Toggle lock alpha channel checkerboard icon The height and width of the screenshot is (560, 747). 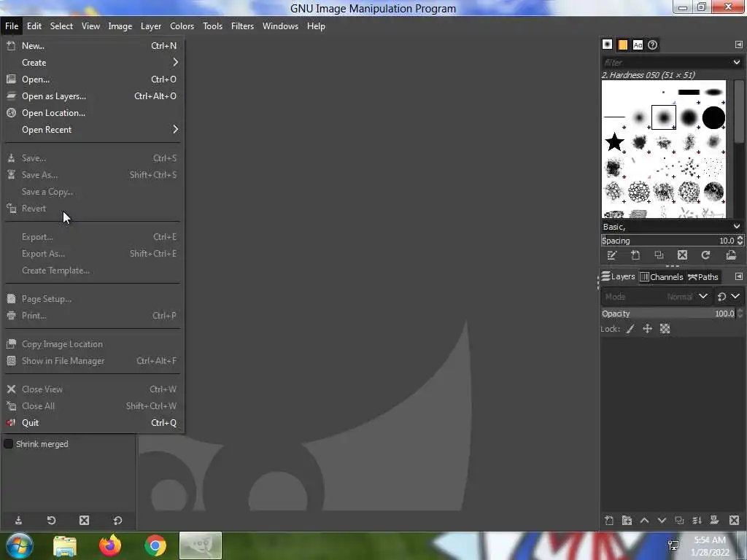point(665,329)
